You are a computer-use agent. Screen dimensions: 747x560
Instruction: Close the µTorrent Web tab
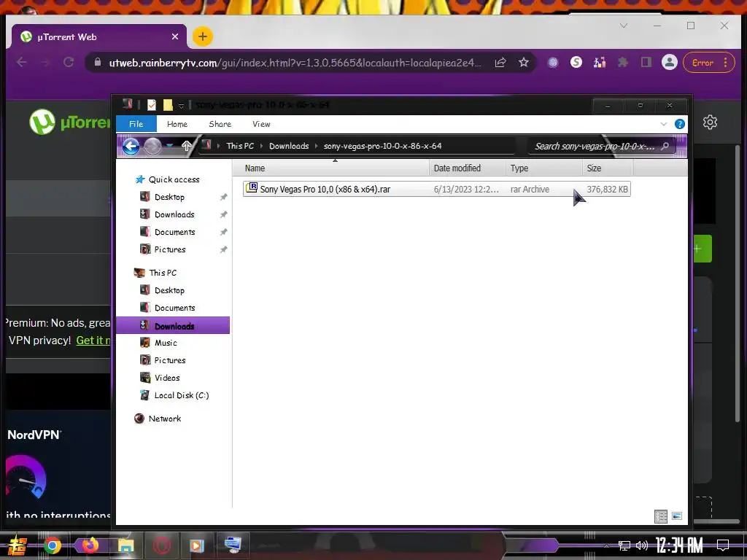[x=175, y=36]
